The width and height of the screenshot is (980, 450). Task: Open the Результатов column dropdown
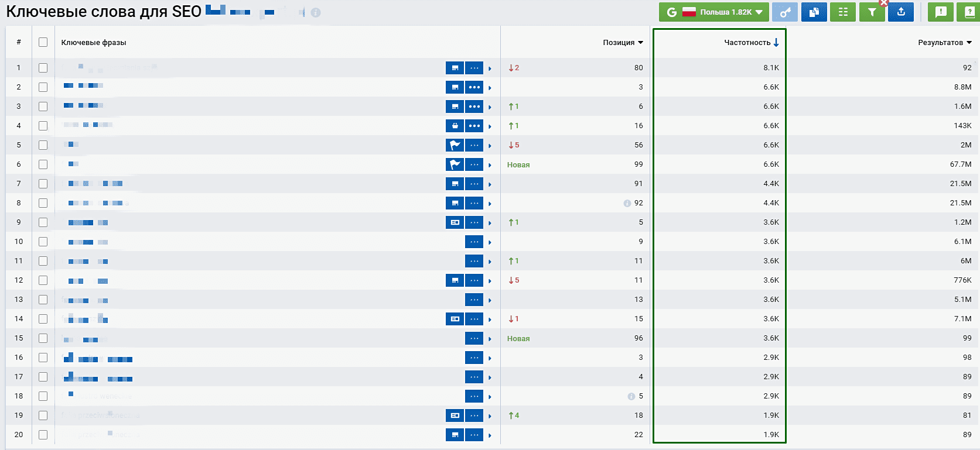[944, 42]
